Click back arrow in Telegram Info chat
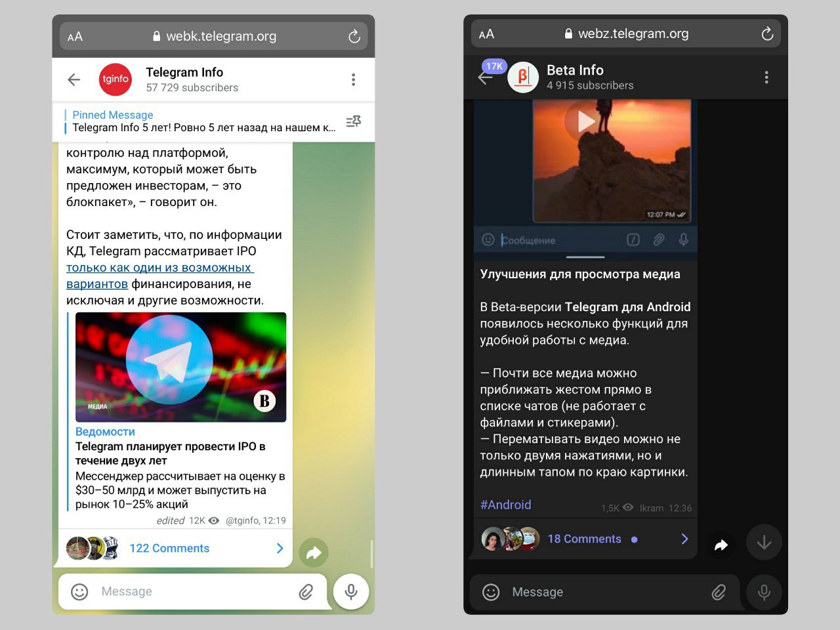840x630 pixels. [x=74, y=79]
